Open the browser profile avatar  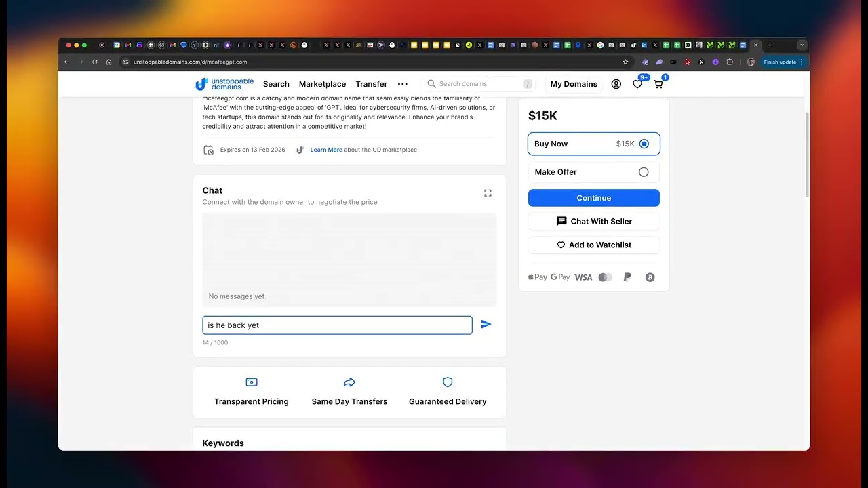point(751,62)
